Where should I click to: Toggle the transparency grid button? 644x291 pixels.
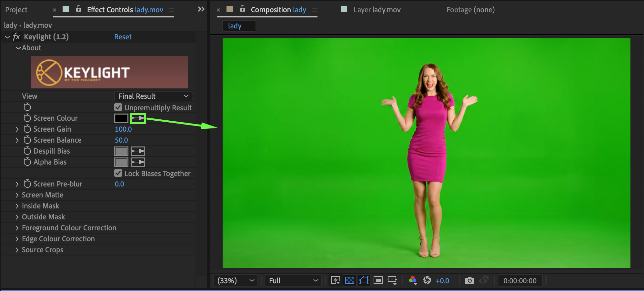click(349, 280)
